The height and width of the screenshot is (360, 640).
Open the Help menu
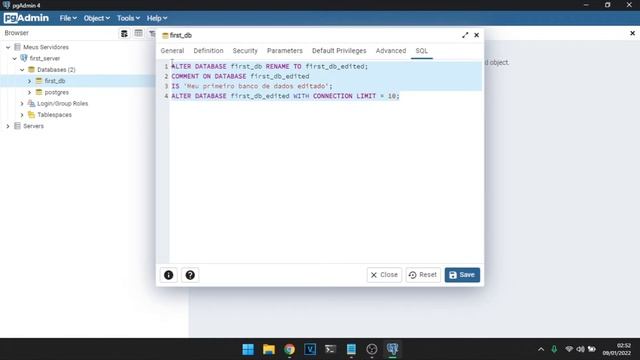[157, 18]
